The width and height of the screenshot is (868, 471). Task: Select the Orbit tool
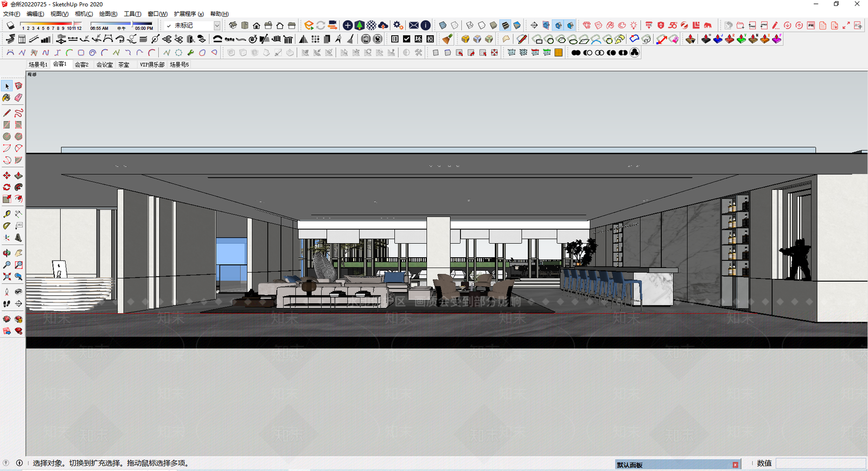tap(7, 253)
